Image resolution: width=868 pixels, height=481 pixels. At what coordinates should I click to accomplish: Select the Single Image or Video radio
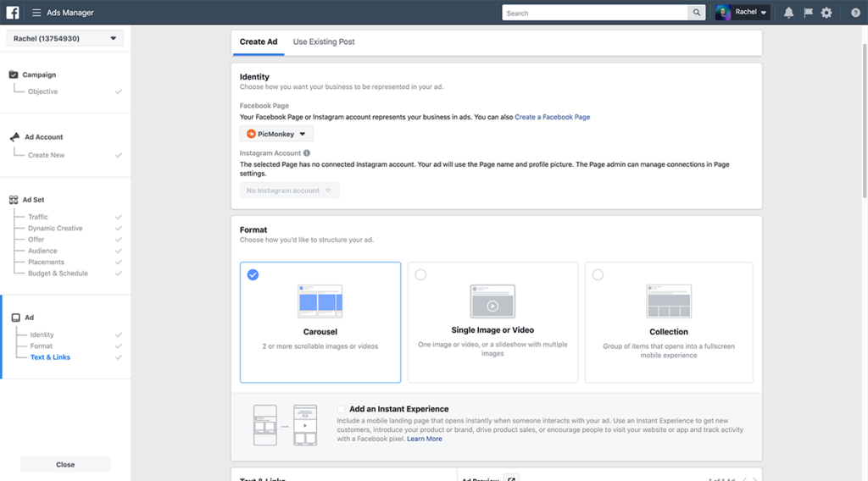(x=421, y=275)
